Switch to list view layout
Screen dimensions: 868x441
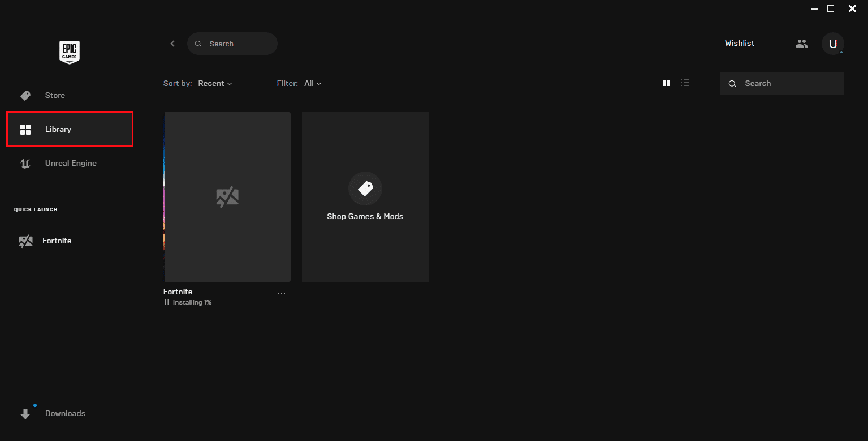pos(685,83)
